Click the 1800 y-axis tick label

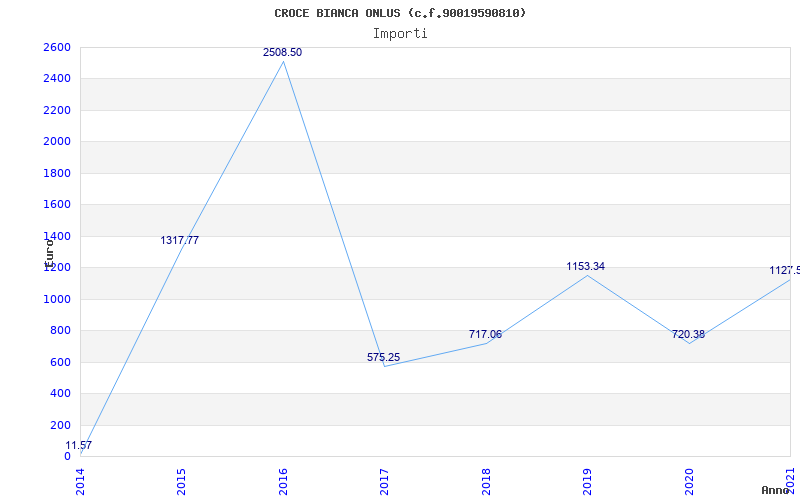pyautogui.click(x=57, y=173)
